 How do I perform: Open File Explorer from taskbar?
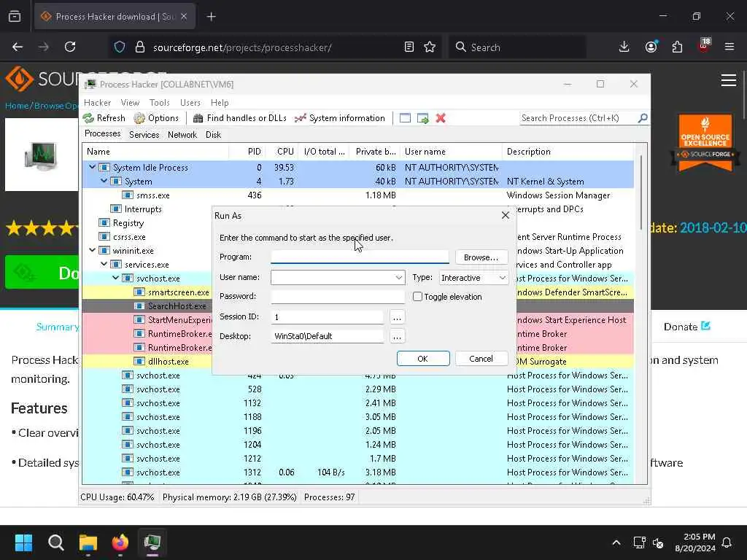88,542
